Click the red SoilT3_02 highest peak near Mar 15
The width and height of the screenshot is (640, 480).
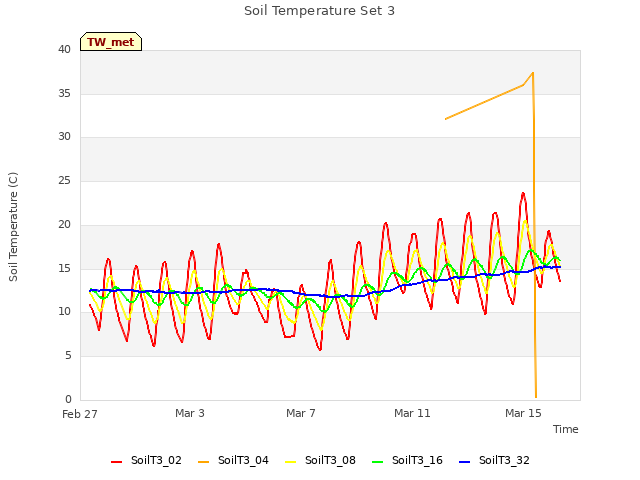click(523, 193)
